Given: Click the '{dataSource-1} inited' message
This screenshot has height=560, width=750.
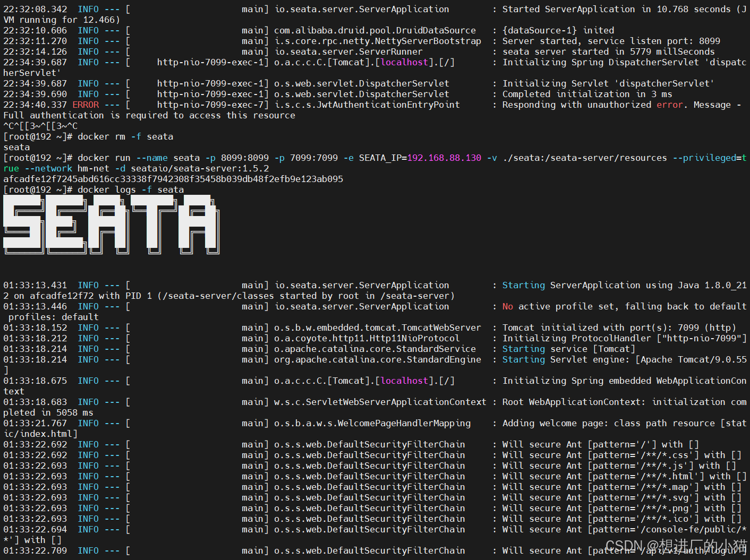Looking at the screenshot, I should tap(558, 30).
